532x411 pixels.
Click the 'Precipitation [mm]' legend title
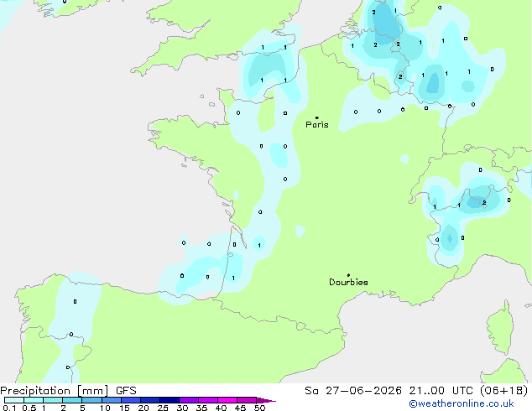(x=55, y=391)
